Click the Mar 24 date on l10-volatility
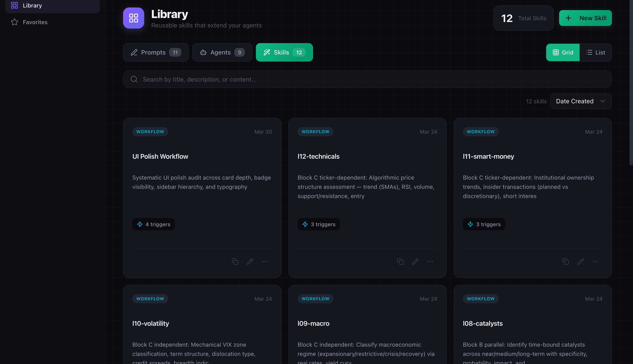Image resolution: width=633 pixels, height=364 pixels. point(263,299)
